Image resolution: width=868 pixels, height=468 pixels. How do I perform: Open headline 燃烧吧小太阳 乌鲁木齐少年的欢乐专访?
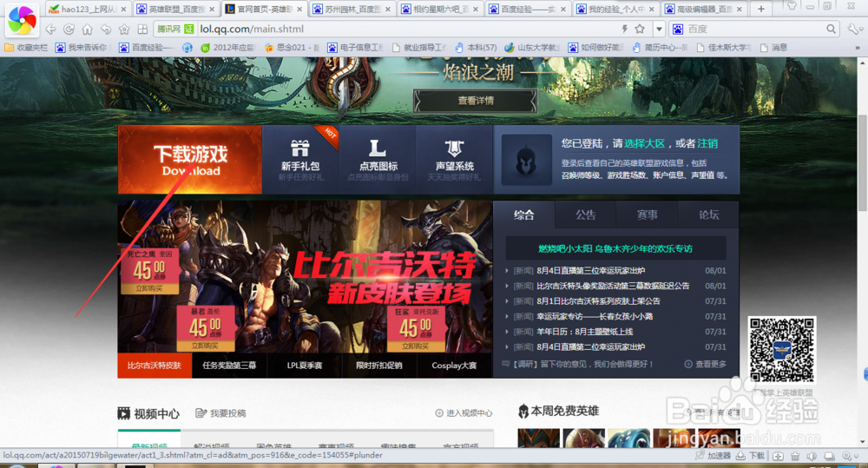tap(615, 248)
